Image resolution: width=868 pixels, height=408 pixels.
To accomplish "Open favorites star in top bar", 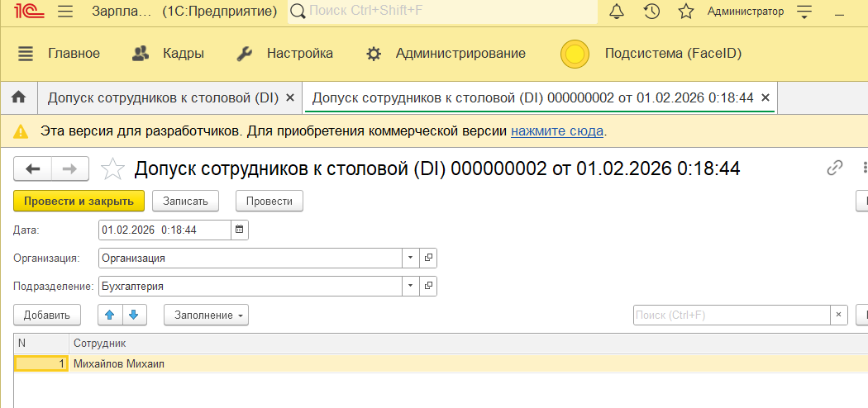I will pyautogui.click(x=685, y=12).
